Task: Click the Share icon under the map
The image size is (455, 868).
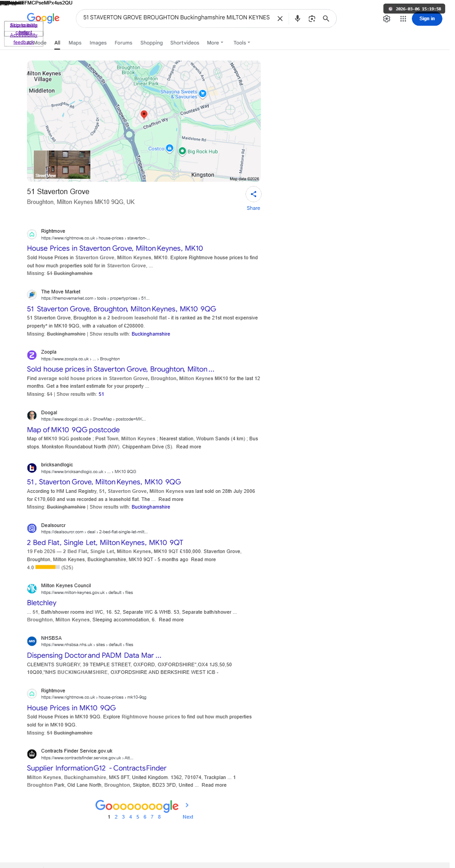Action: point(254,194)
